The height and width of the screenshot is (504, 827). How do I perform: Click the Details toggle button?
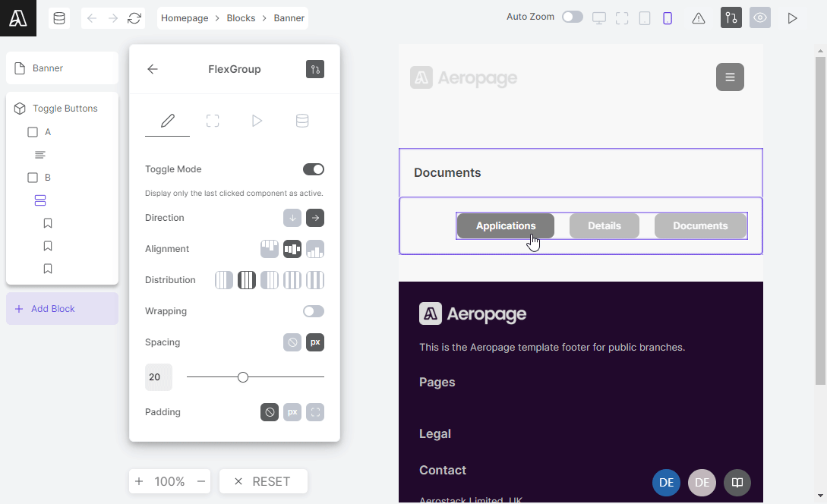[x=604, y=225]
